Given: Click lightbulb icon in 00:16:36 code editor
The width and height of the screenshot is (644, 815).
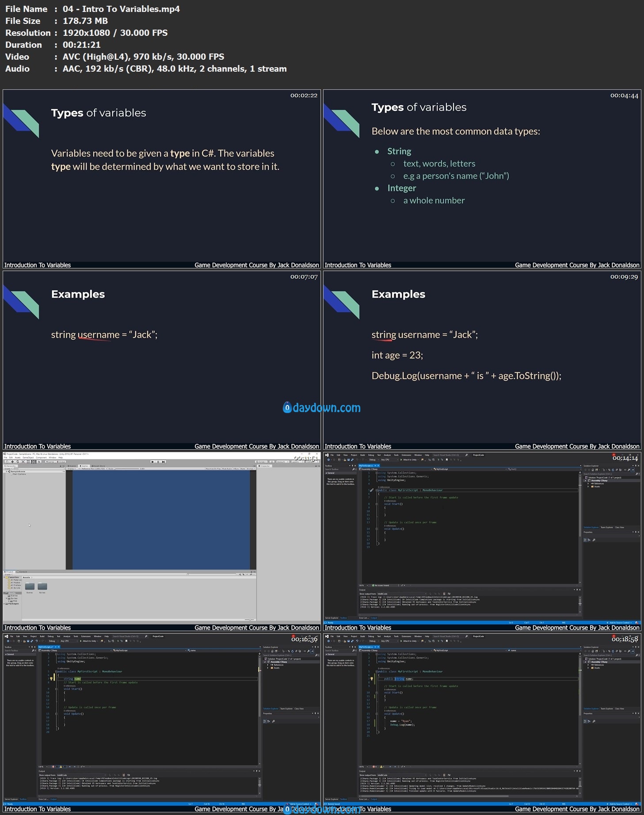Looking at the screenshot, I should 51,679.
